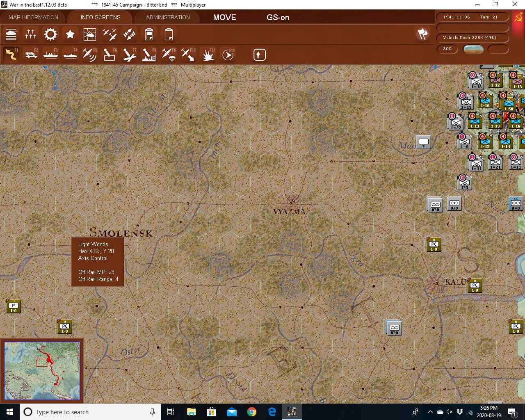The image size is (525, 420).
Task: Click the MOVE mode label
Action: (x=224, y=17)
